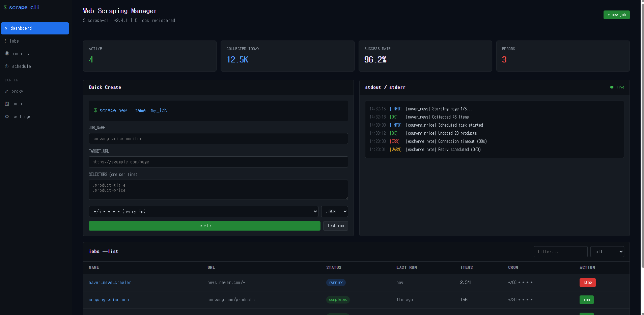Click the jobs list icon in sidebar
This screenshot has height=315, width=644.
(x=5, y=41)
